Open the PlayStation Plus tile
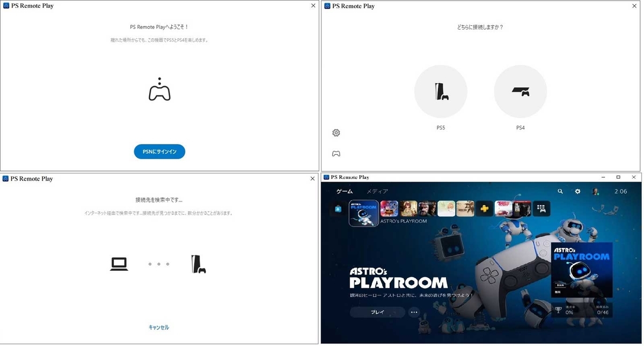Viewport: 644px width, 346px height. click(485, 208)
